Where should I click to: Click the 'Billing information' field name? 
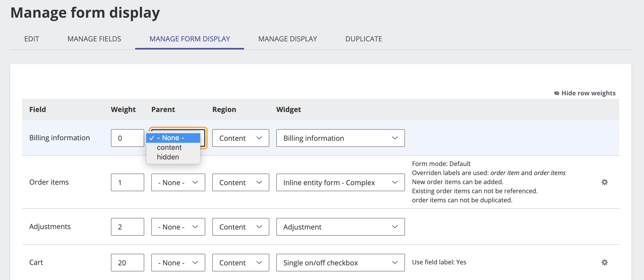click(x=60, y=138)
